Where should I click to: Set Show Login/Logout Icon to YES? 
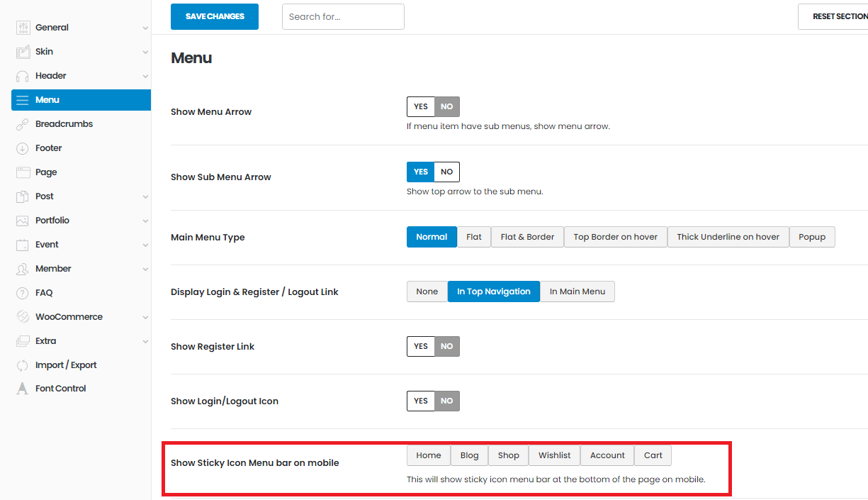coord(421,401)
